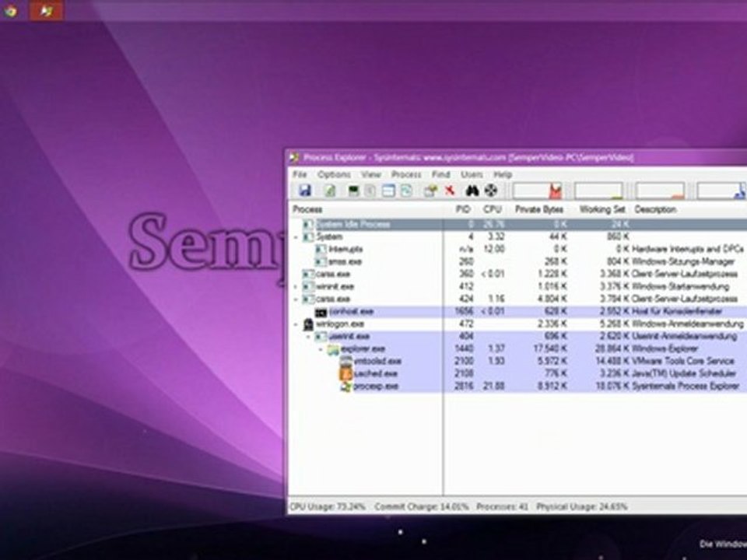The image size is (747, 560).
Task: Click the red CPU usage mini graph
Action: click(x=538, y=191)
